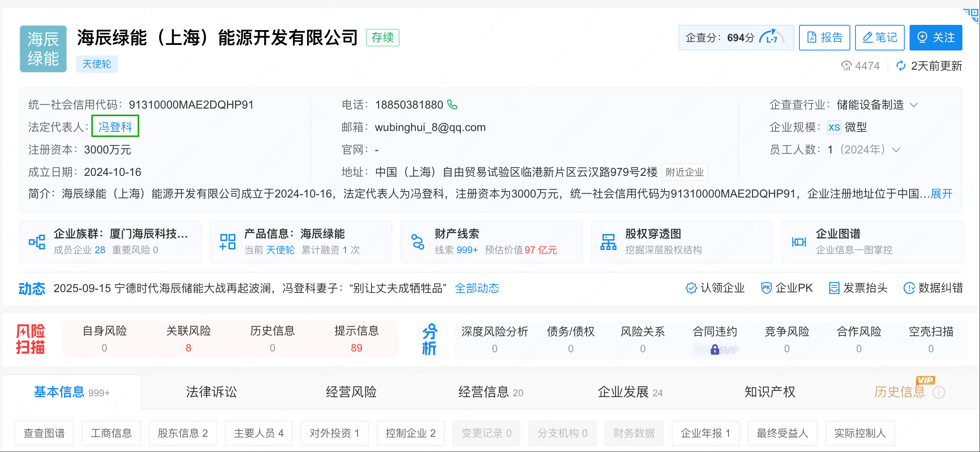Switch to the 经营信息 tab
This screenshot has width=980, height=452.
[x=491, y=392]
